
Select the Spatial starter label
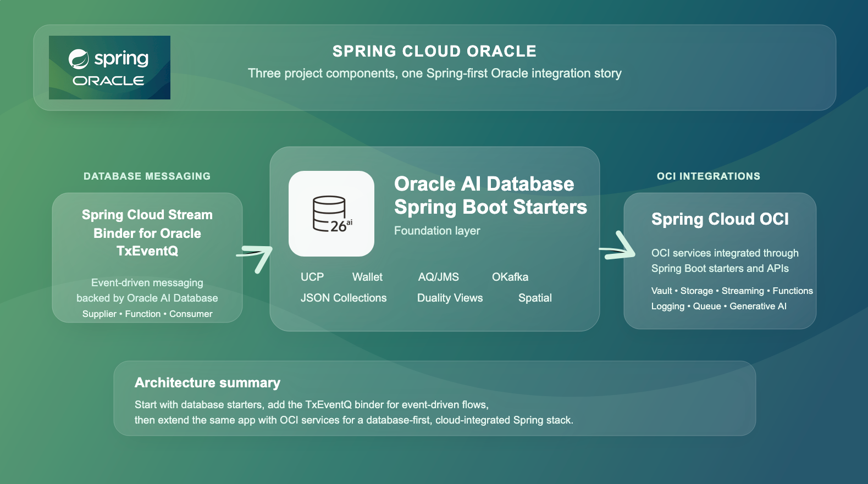tap(534, 298)
